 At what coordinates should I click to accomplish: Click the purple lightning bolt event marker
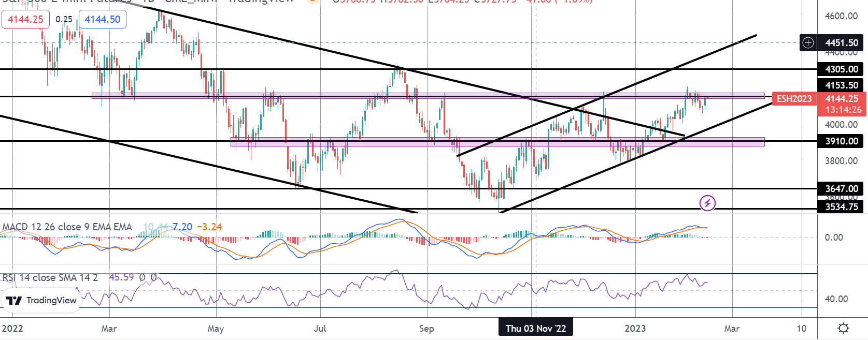[707, 203]
